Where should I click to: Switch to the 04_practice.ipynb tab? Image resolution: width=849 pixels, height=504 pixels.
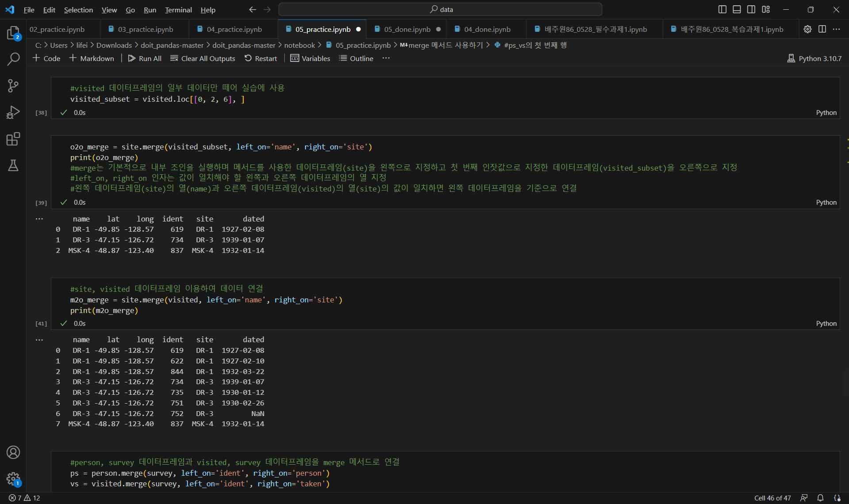[234, 29]
